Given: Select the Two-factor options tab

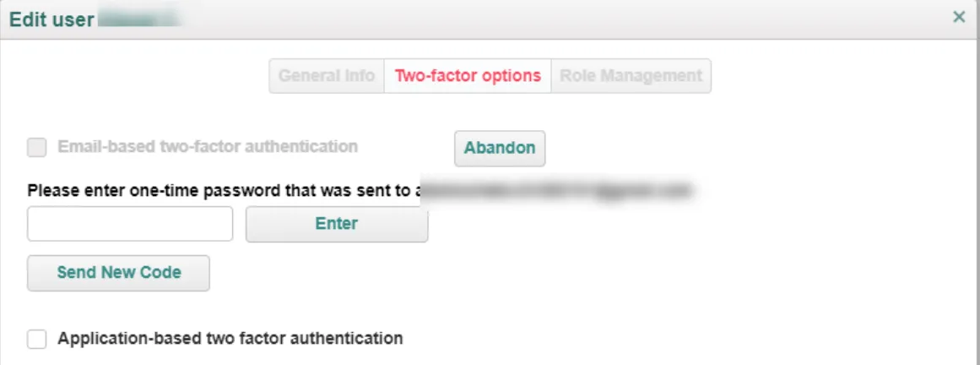Looking at the screenshot, I should [468, 76].
